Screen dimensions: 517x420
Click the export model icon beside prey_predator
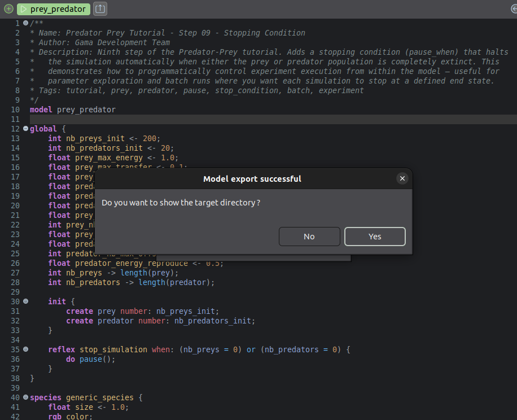coord(100,9)
